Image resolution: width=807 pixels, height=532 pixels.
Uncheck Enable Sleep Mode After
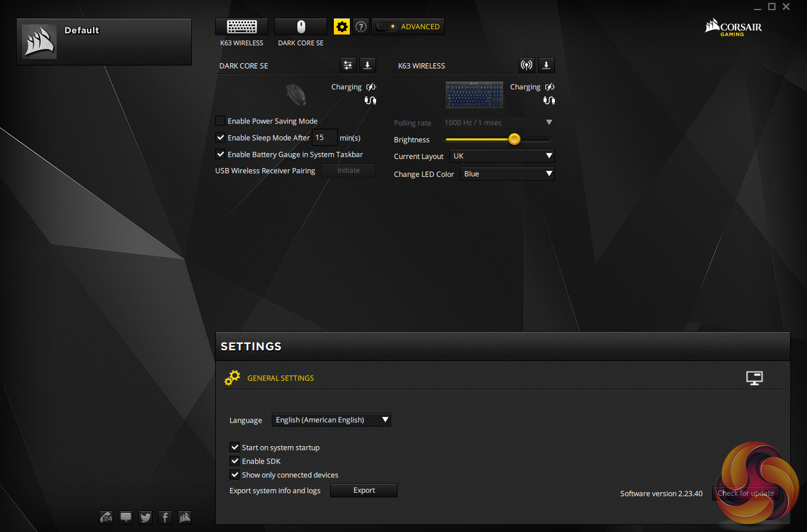click(221, 138)
